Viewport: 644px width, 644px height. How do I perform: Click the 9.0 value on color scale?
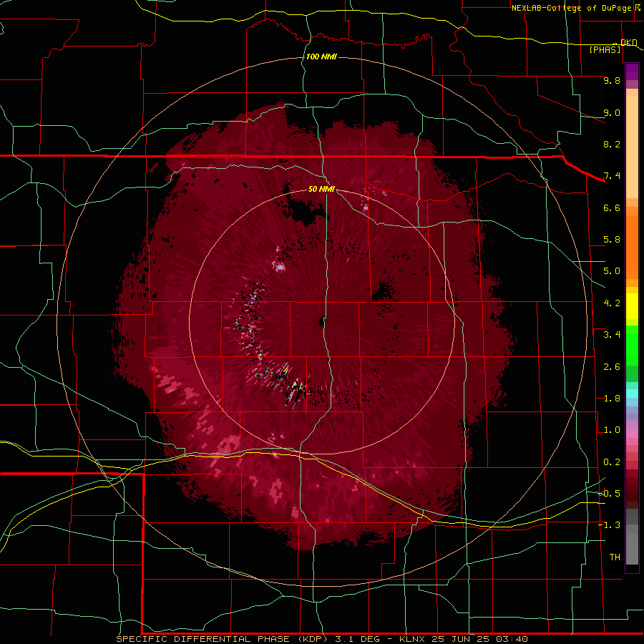point(612,112)
